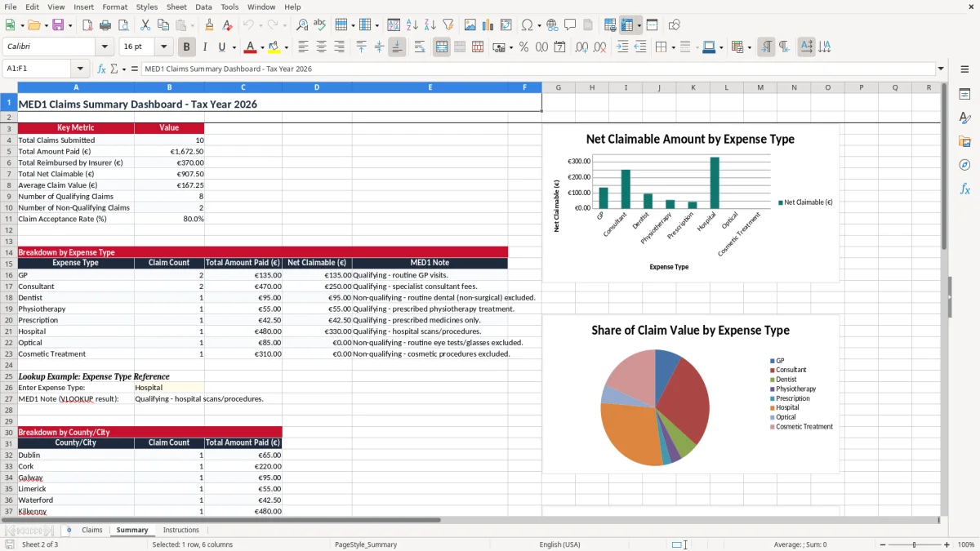
Task: Toggle Merge and Center Cells
Action: click(x=442, y=47)
